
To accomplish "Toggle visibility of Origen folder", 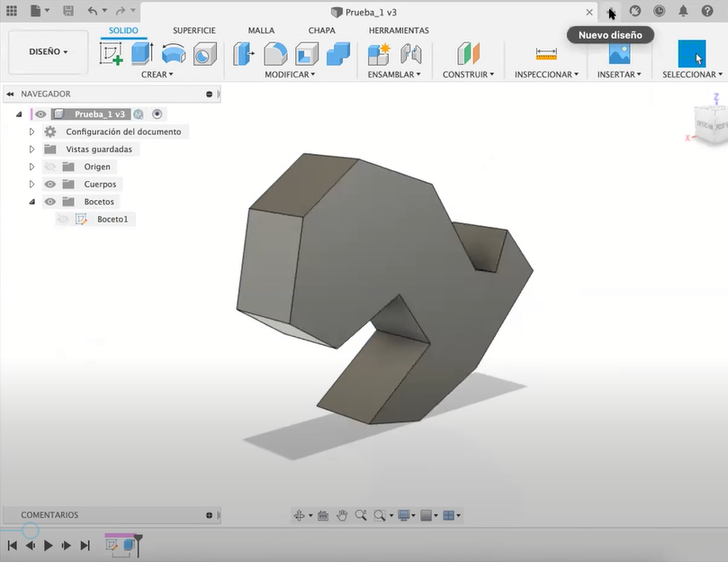I will click(x=50, y=167).
